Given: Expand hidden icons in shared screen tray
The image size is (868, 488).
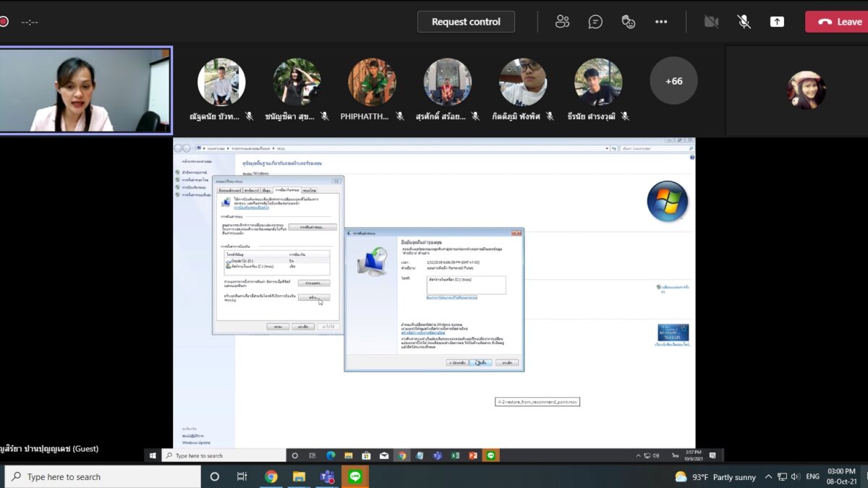Looking at the screenshot, I should [639, 455].
